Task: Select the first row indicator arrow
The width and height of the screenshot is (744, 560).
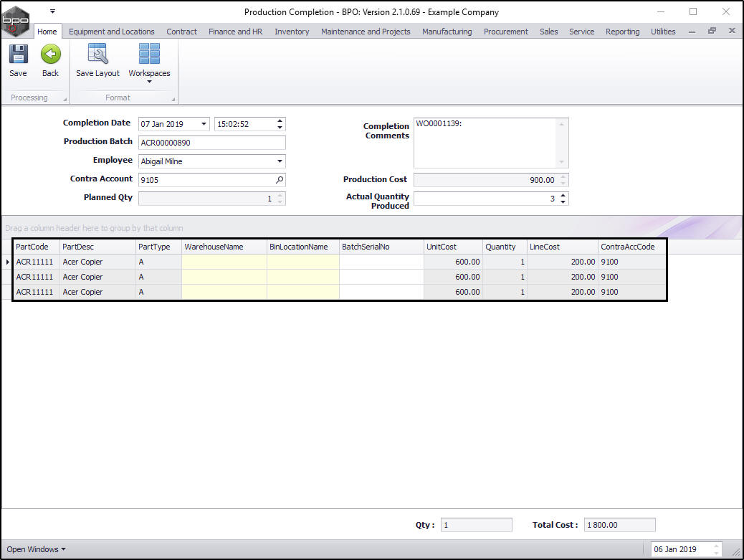Action: point(8,262)
